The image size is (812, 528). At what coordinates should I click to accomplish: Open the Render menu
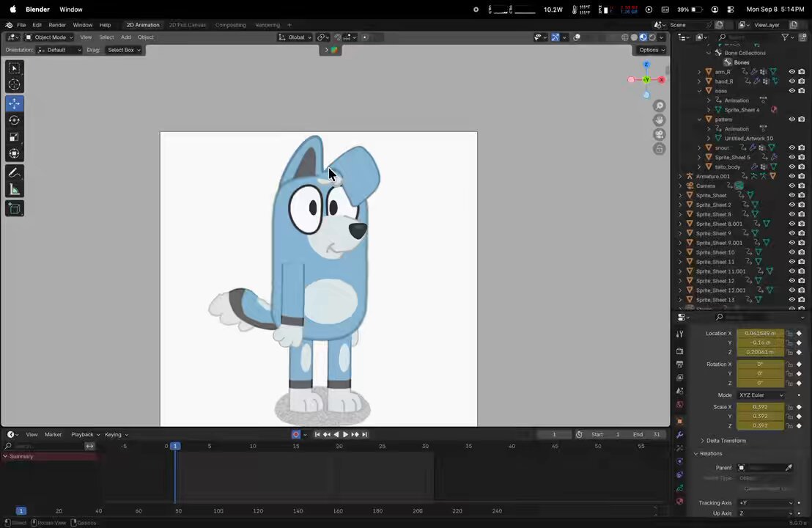pyautogui.click(x=57, y=25)
